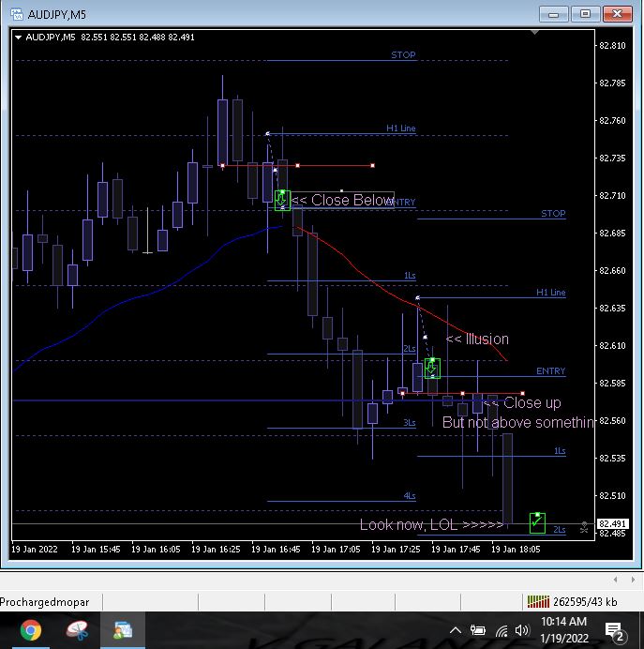644x649 pixels.
Task: Select the left 2Ls level label
Action: [x=409, y=349]
